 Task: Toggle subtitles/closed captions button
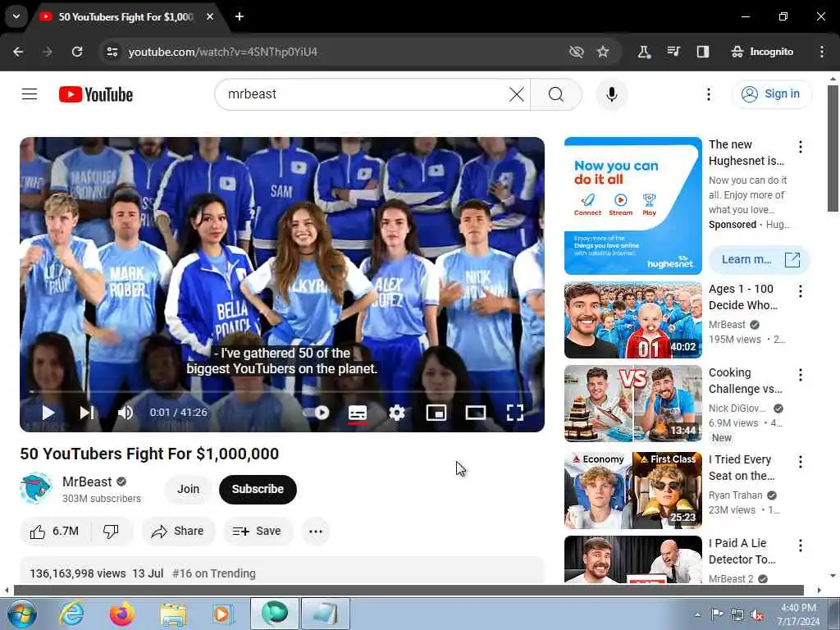[x=358, y=413]
